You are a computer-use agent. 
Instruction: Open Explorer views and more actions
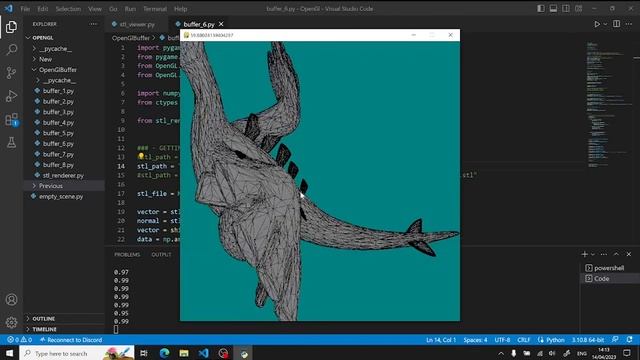click(x=93, y=24)
